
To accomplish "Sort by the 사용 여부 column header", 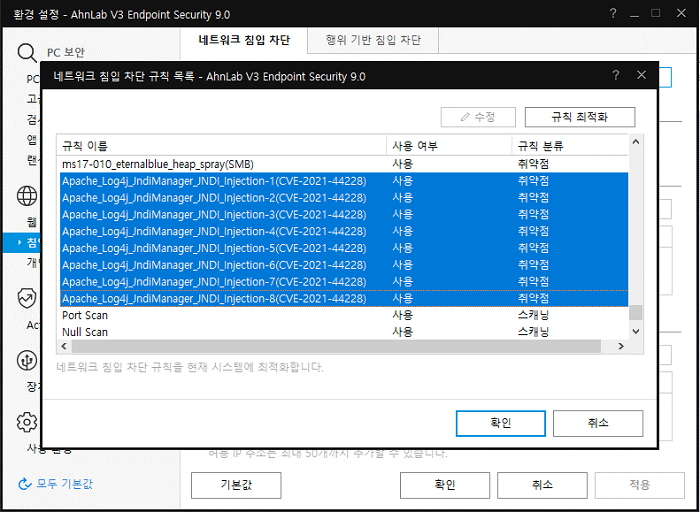I will (x=449, y=146).
